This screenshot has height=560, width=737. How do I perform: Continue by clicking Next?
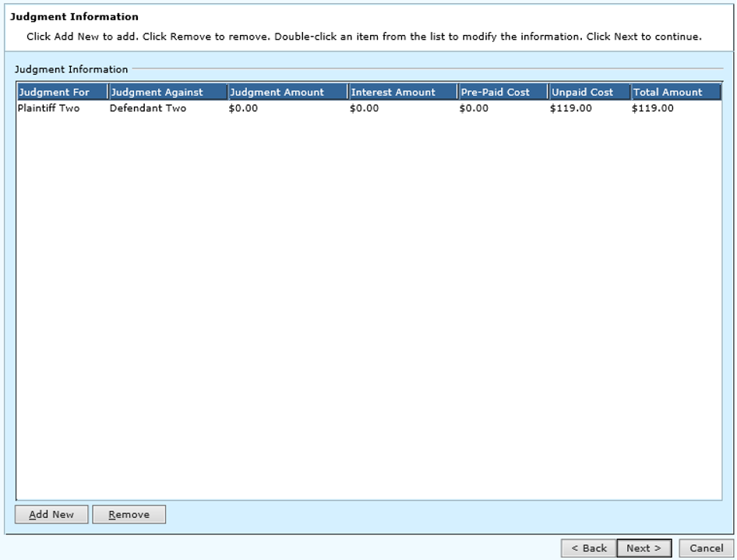click(x=644, y=548)
